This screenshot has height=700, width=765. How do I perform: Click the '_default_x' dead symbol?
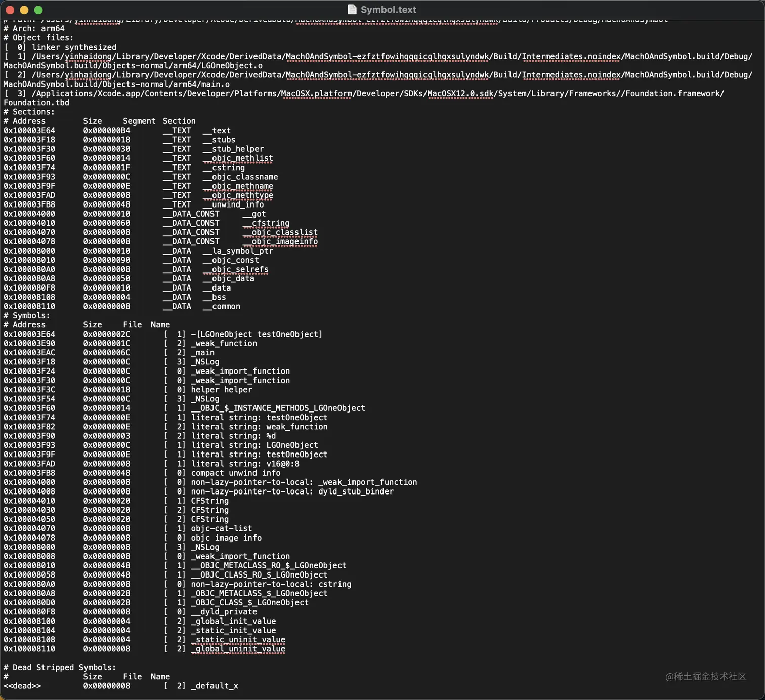(x=215, y=686)
